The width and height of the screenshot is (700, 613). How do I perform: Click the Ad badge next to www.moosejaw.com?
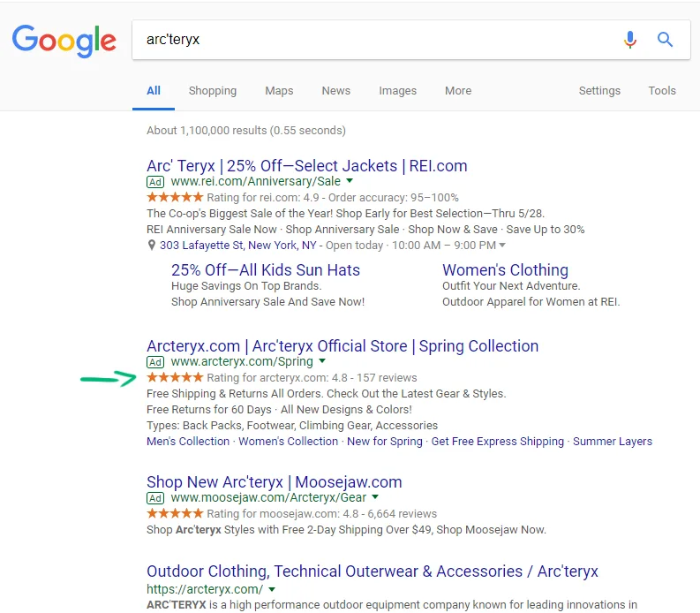pos(155,497)
